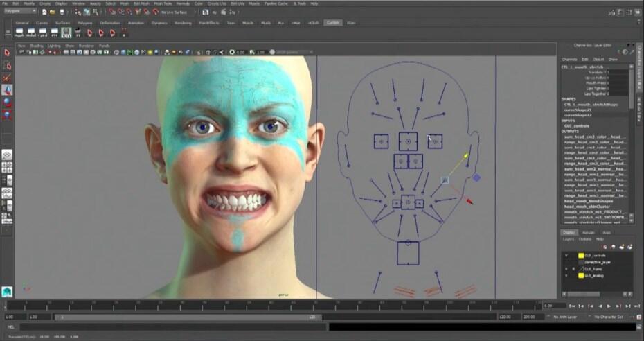Switch to the Custom shelf tab
The image size is (644, 341).
(x=332, y=23)
